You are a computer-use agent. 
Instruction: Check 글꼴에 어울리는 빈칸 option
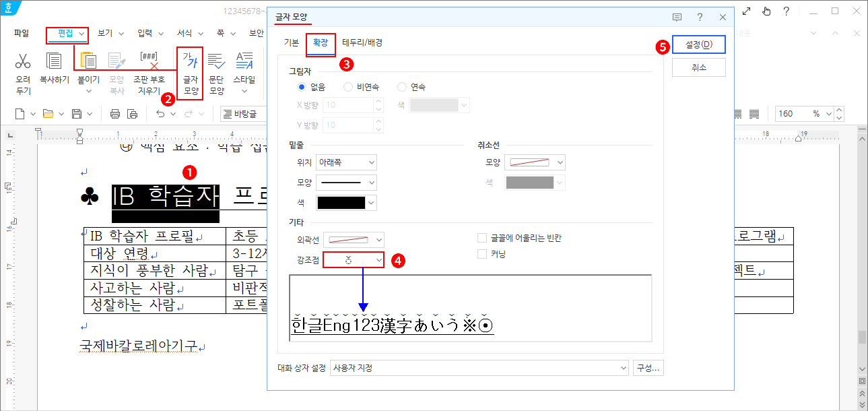click(482, 237)
